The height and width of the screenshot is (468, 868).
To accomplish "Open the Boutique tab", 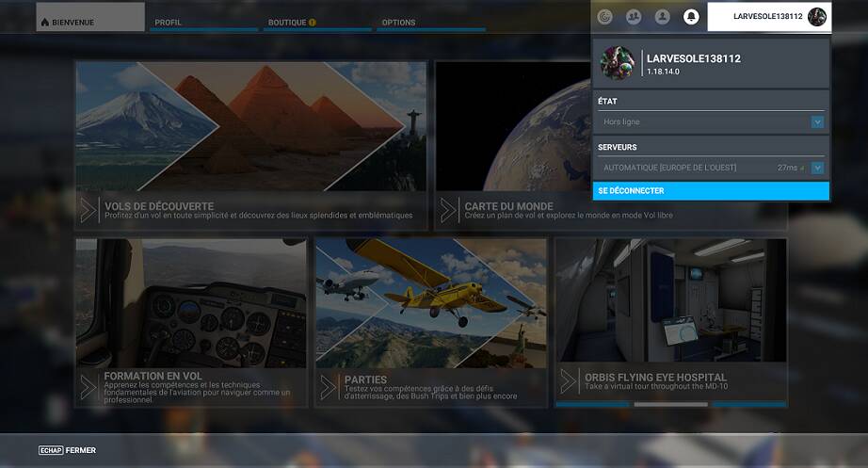I will [317, 23].
